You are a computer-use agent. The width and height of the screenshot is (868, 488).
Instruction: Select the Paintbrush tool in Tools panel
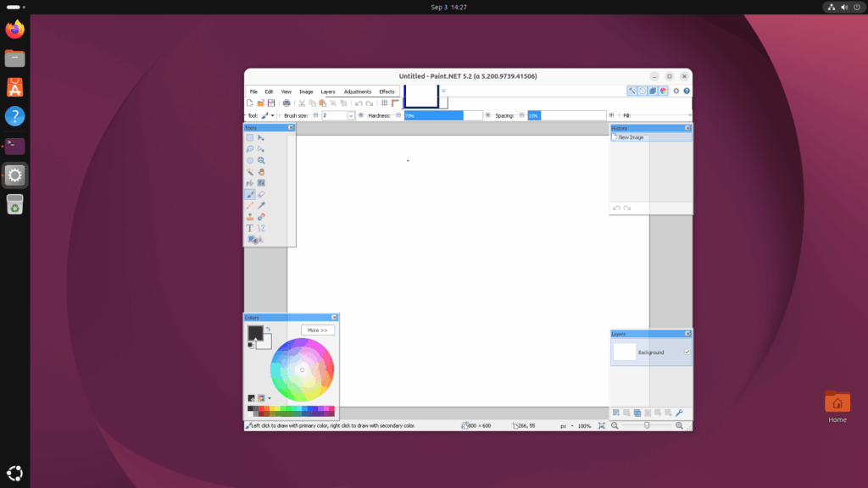(x=250, y=194)
